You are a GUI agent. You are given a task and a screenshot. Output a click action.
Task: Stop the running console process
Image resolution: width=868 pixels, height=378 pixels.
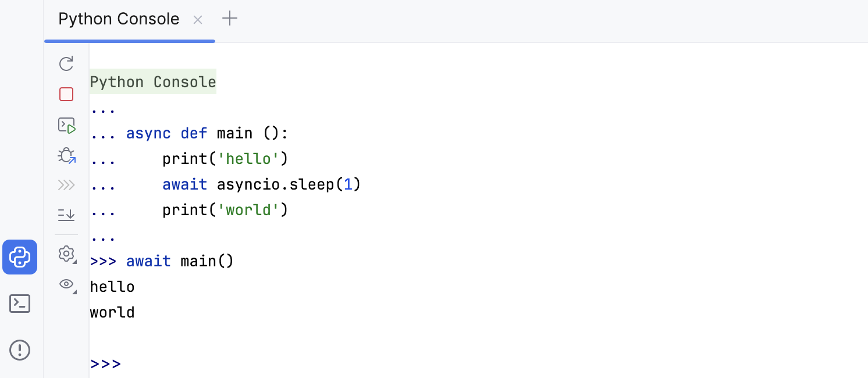click(x=66, y=94)
